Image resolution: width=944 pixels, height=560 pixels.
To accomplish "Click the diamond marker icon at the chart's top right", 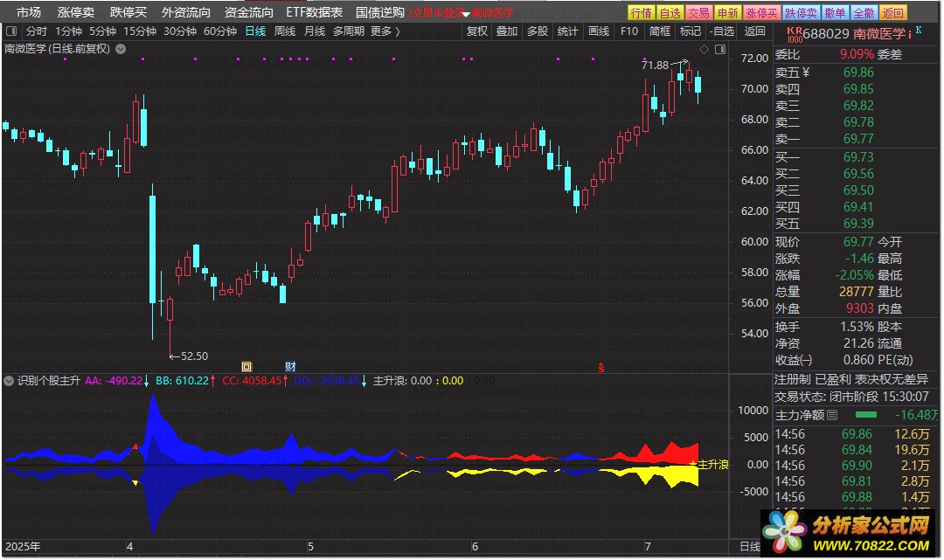I will click(x=704, y=49).
